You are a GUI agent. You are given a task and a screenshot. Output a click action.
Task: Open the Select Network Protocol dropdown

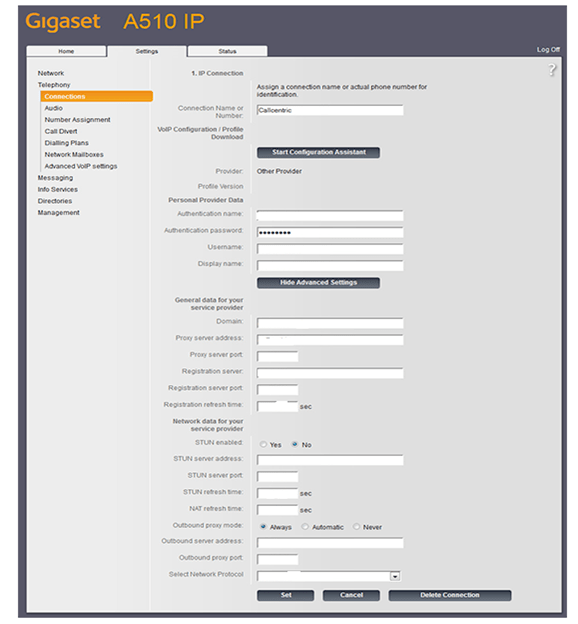pyautogui.click(x=329, y=576)
